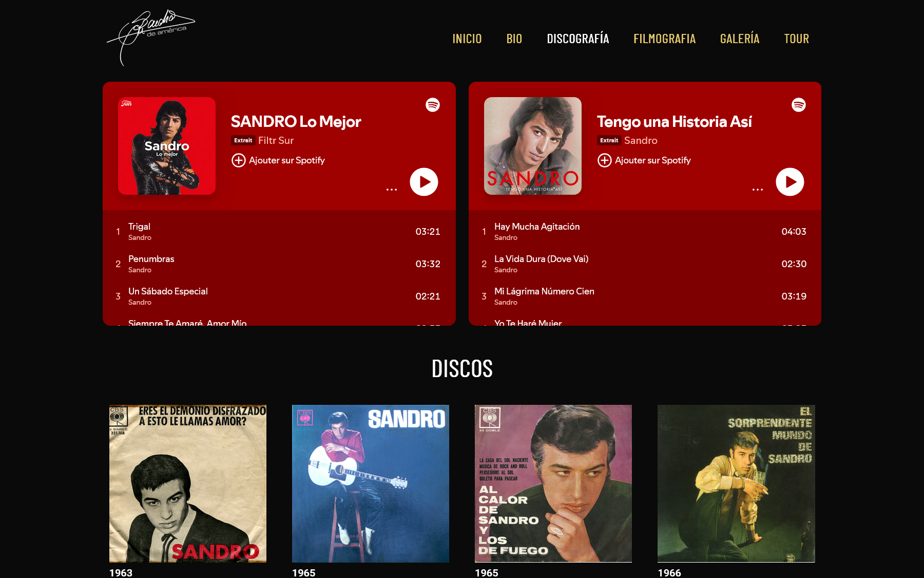The height and width of the screenshot is (578, 924).
Task: Open the FILMOGRAFIA section
Action: click(x=664, y=39)
